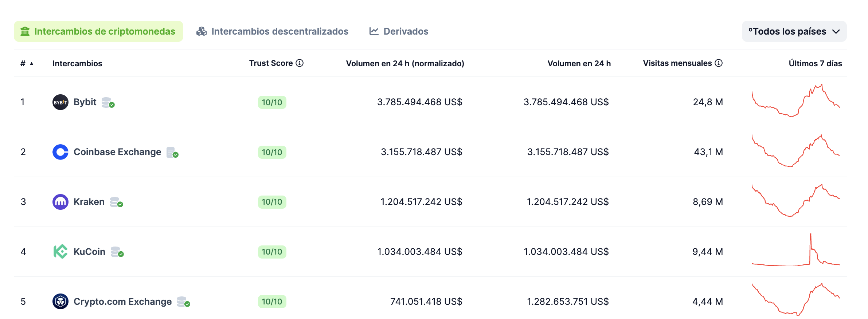Click the reserves badge icon next to Bybit
Image resolution: width=868 pixels, height=319 pixels.
(x=108, y=103)
